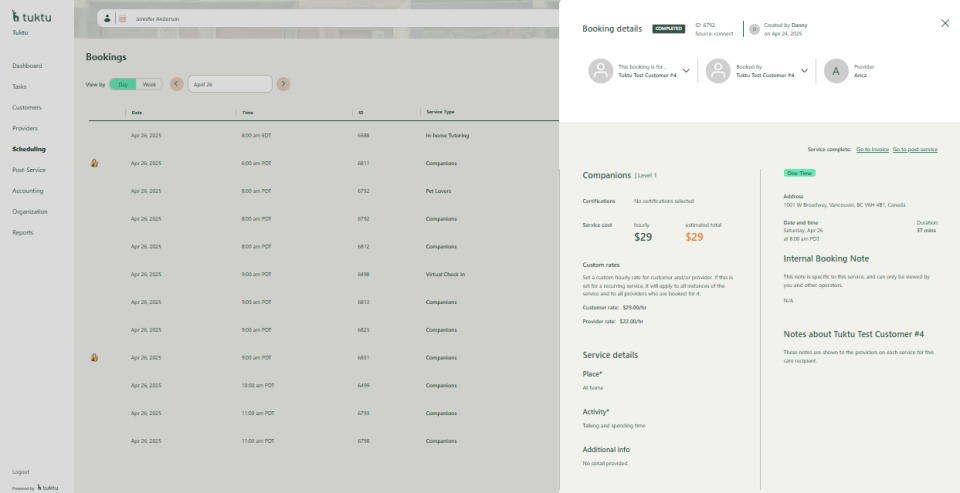Click the previous date arrow button
Screen dimensions: 960x493
pyautogui.click(x=177, y=84)
